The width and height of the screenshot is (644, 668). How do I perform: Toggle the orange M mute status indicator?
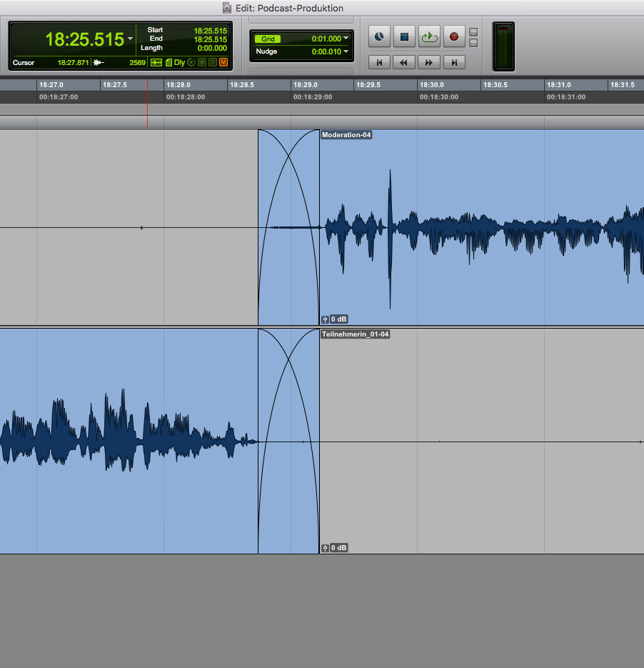coord(223,63)
